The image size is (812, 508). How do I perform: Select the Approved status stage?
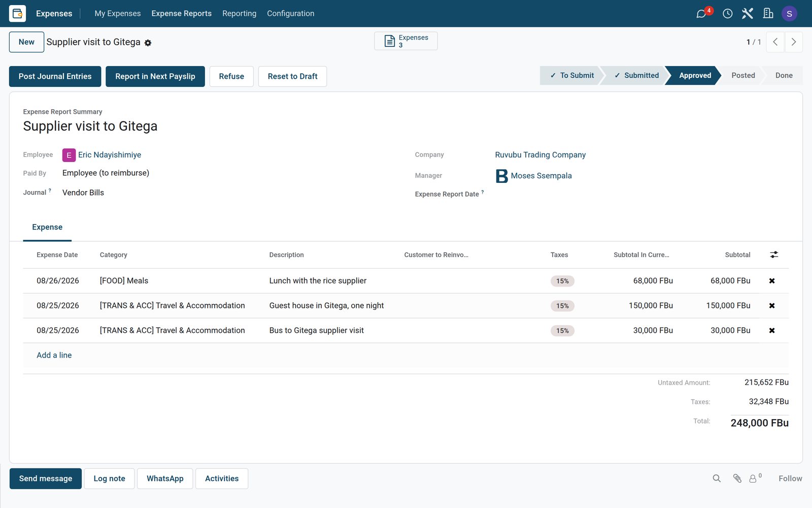coord(694,75)
